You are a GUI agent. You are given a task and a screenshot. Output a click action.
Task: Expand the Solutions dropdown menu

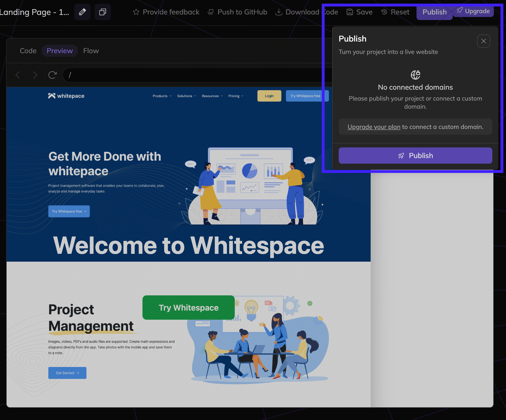point(187,96)
